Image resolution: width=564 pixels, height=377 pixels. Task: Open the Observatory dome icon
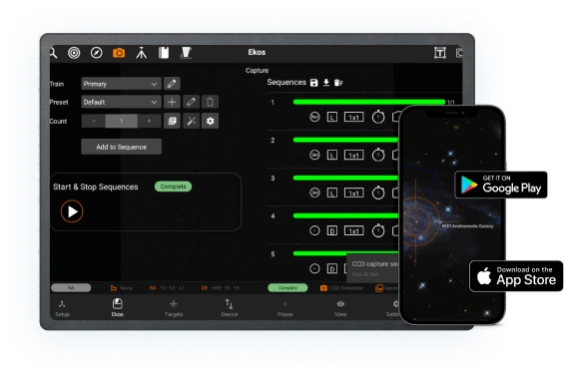[186, 53]
